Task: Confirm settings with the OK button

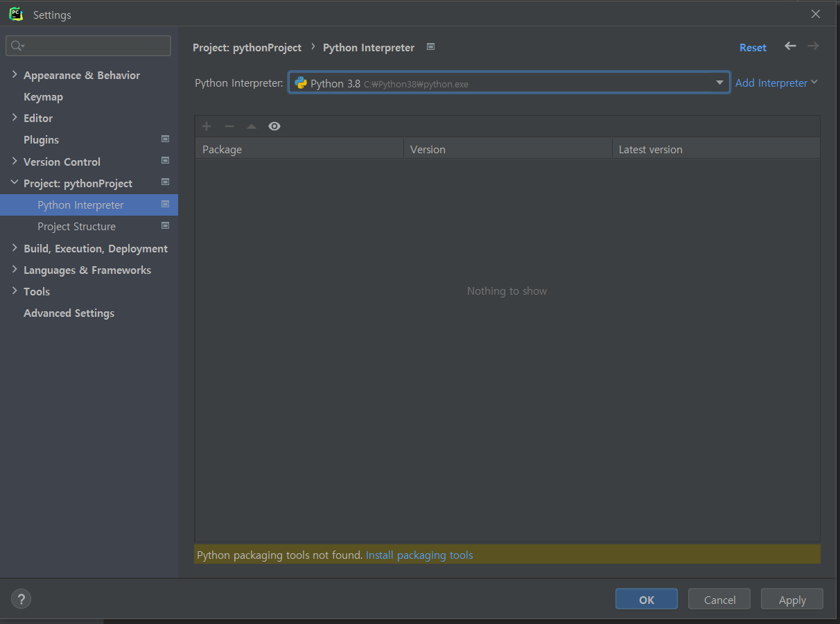Action: (647, 600)
